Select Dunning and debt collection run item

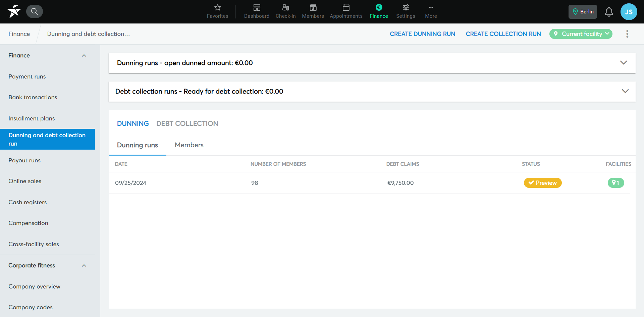coord(47,139)
